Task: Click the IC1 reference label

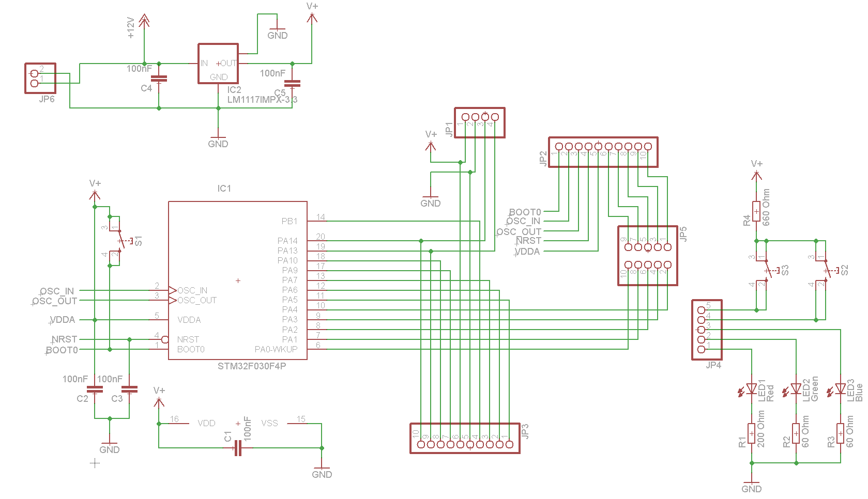Action: click(x=224, y=189)
